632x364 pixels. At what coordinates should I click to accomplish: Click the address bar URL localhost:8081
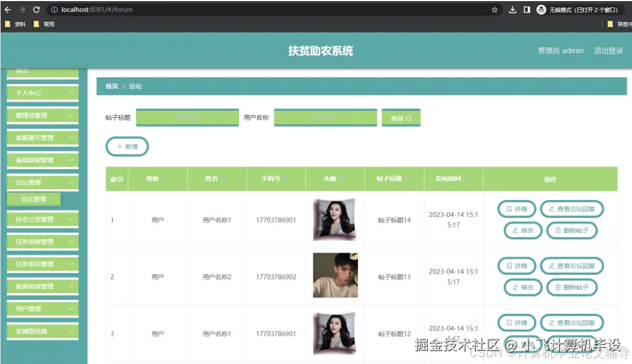[97, 10]
